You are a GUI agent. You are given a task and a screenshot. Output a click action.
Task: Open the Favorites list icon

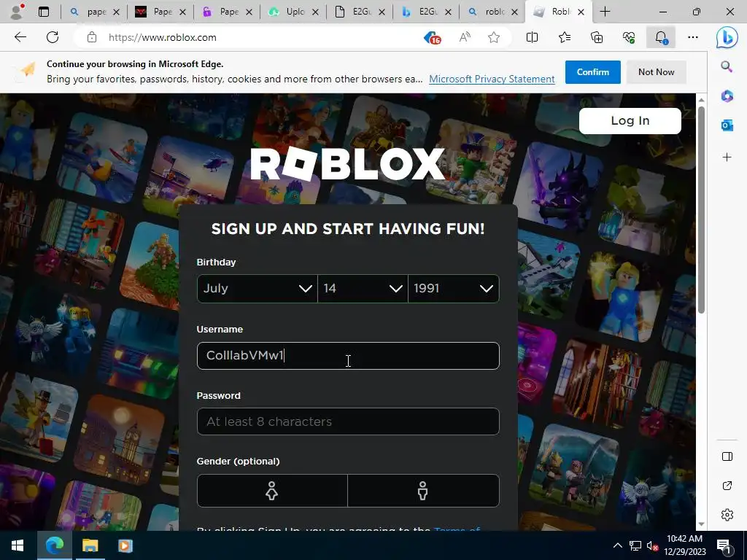565,37
